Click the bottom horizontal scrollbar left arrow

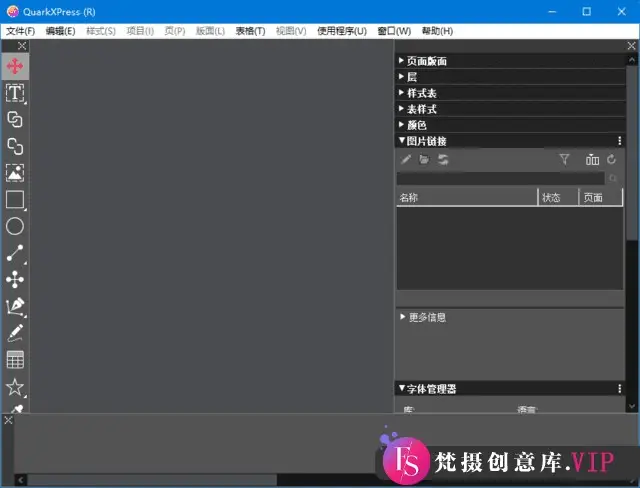click(x=21, y=480)
